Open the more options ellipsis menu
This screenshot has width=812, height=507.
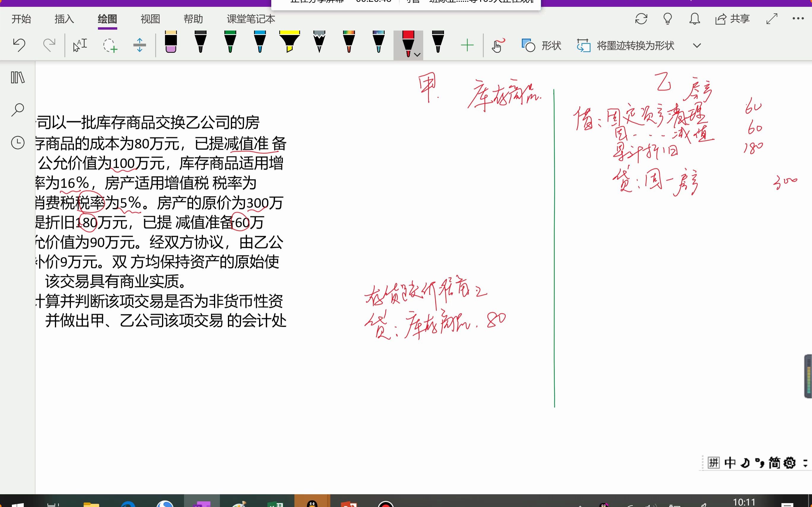click(x=798, y=19)
